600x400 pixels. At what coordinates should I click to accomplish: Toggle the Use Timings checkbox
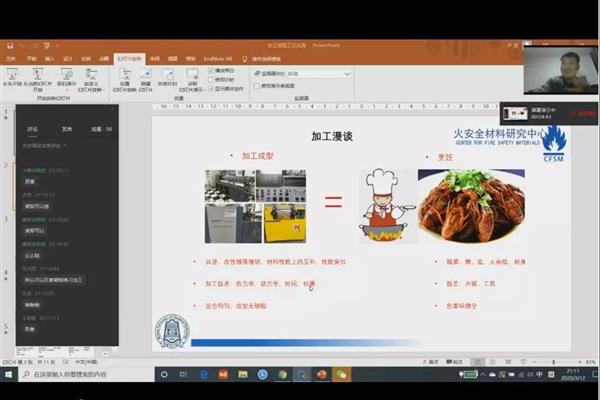tap(210, 79)
